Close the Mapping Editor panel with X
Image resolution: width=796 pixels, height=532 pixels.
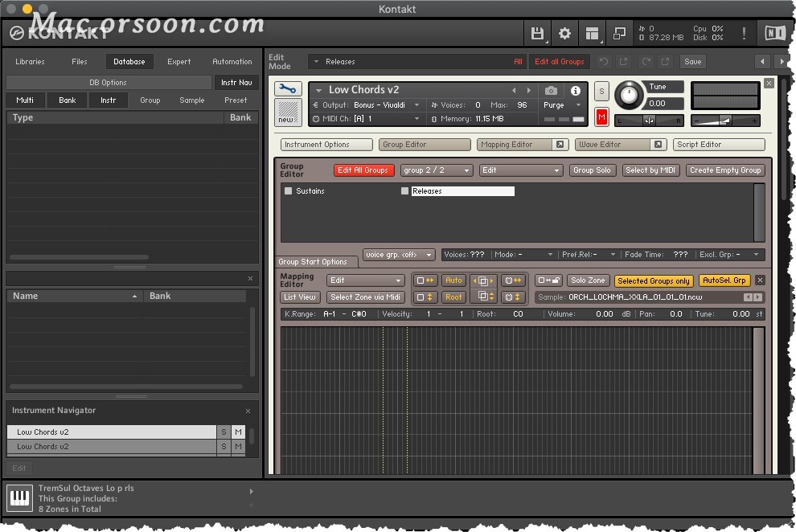(760, 280)
